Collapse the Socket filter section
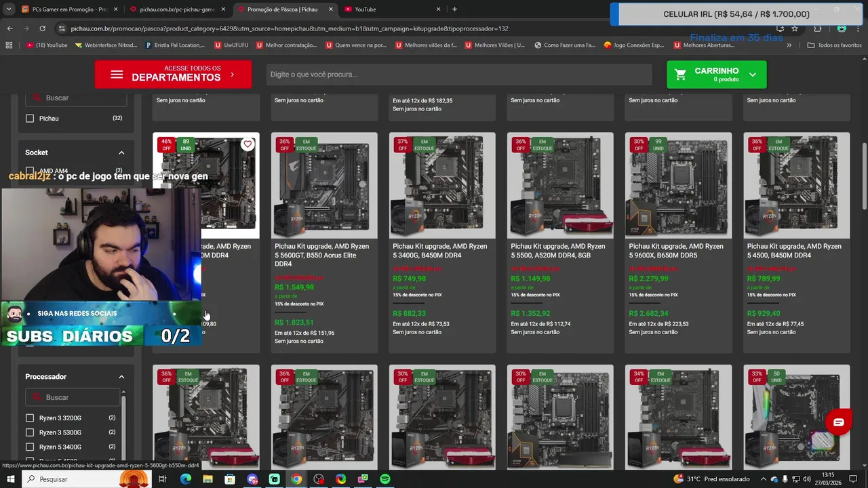868x488 pixels. 121,152
